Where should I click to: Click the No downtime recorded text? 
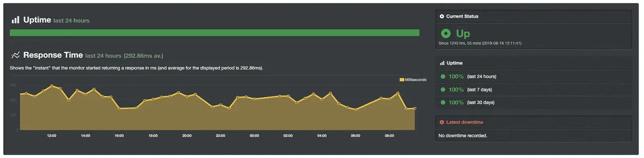click(x=462, y=136)
